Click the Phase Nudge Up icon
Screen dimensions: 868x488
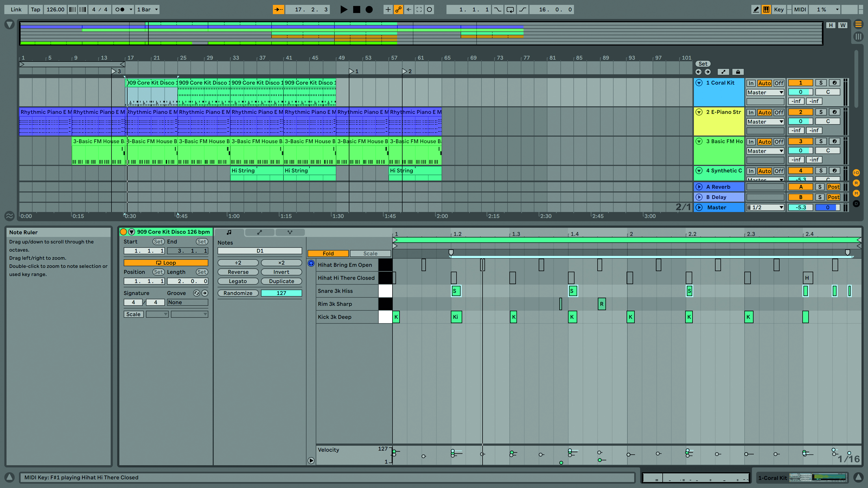point(83,9)
